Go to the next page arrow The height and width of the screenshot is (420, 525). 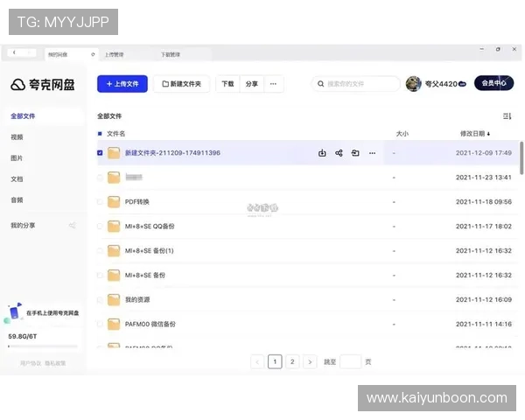(x=310, y=361)
